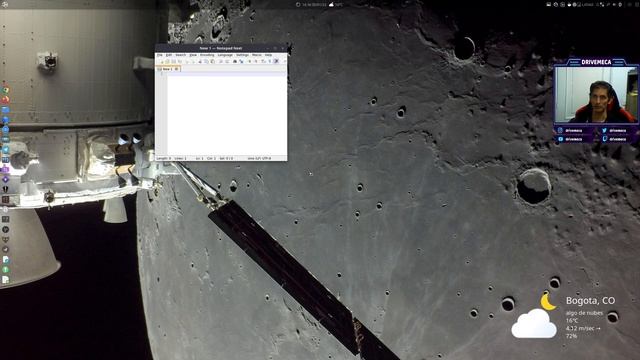Open the Edit menu in Notepad Next
The image size is (640, 360).
tap(169, 55)
